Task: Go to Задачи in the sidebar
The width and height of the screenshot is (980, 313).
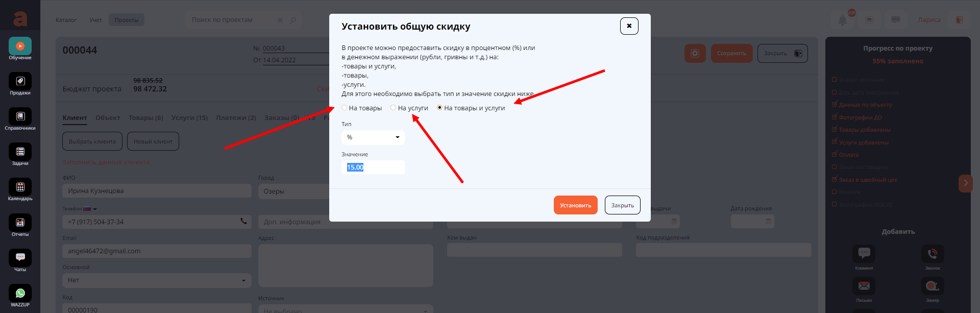Action: point(20,152)
